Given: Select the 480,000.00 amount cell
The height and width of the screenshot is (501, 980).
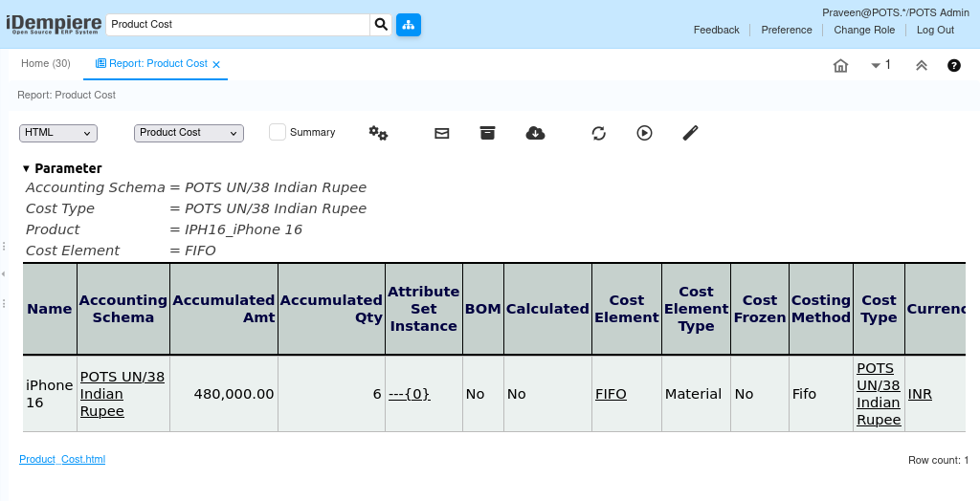Looking at the screenshot, I should (224, 394).
